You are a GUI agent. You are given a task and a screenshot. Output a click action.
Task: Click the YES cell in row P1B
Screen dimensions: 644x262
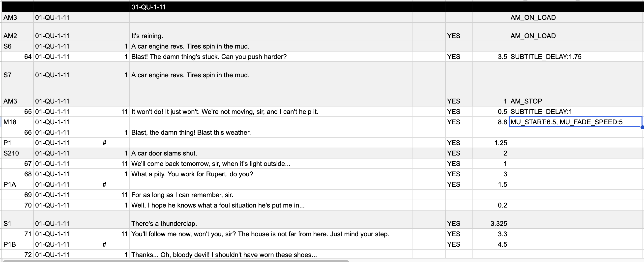coord(459,244)
